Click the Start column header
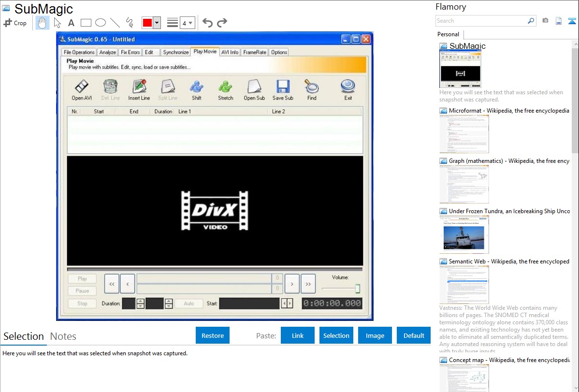 99,111
